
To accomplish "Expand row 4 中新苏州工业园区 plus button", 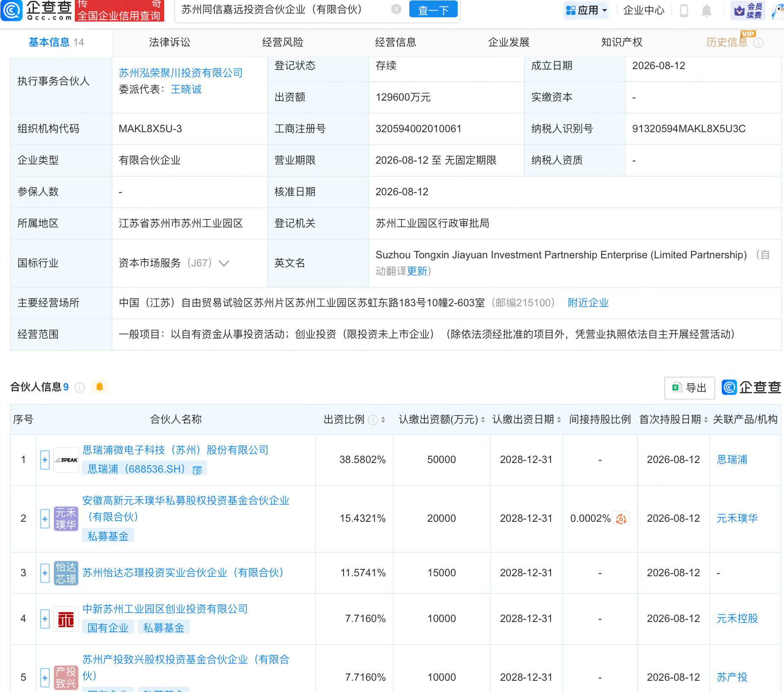I will click(45, 619).
